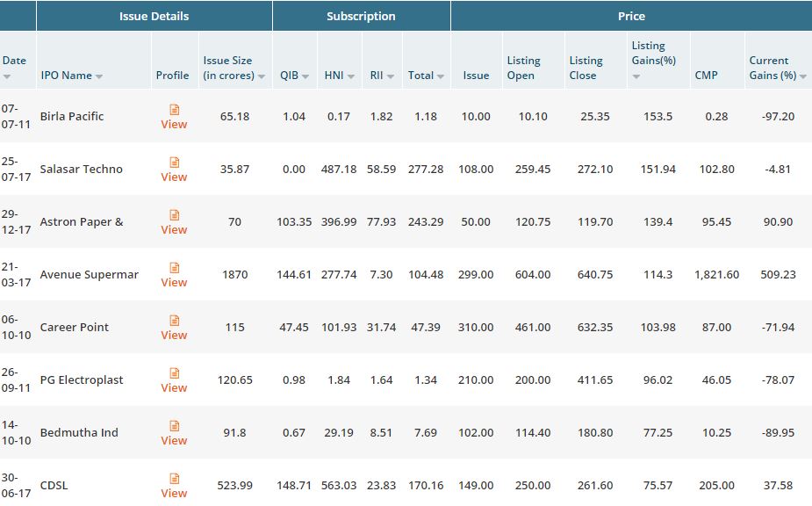Open Salasar Techno profile document icon
The image size is (812, 506).
tap(174, 163)
